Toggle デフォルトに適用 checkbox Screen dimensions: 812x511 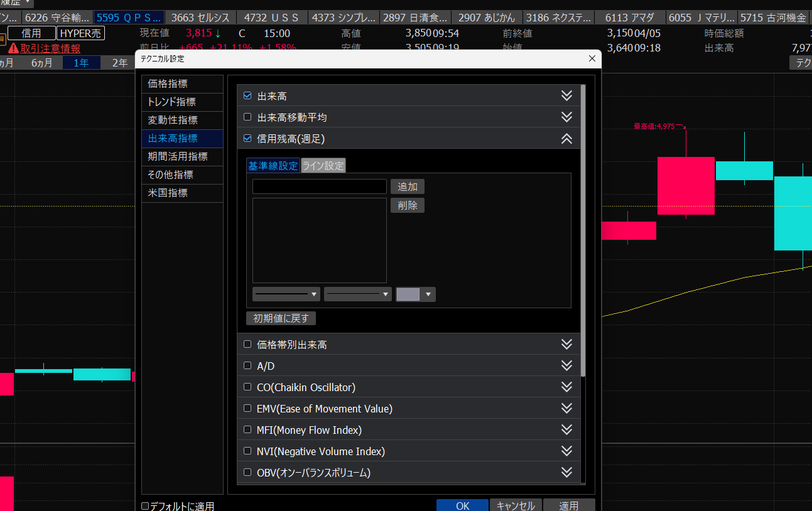click(x=145, y=506)
